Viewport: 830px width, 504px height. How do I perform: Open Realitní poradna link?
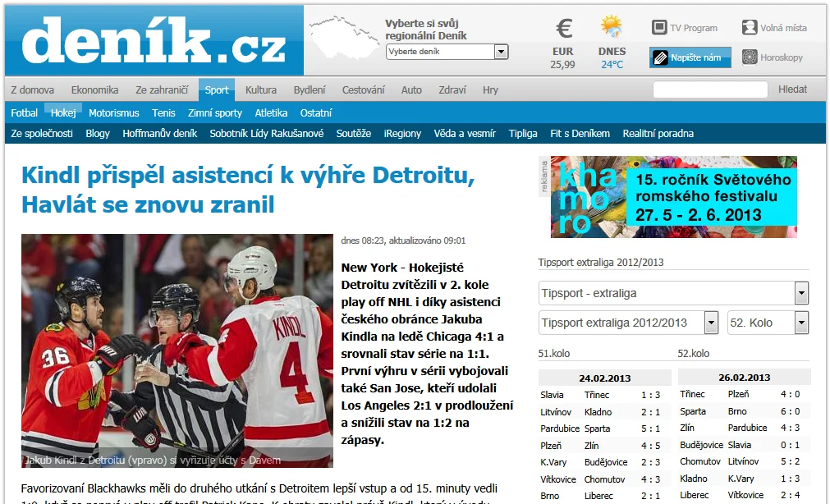[x=658, y=133]
